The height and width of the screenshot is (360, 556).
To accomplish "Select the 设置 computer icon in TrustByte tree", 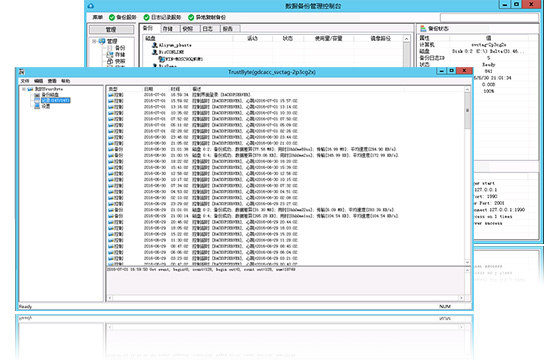I will [37, 106].
